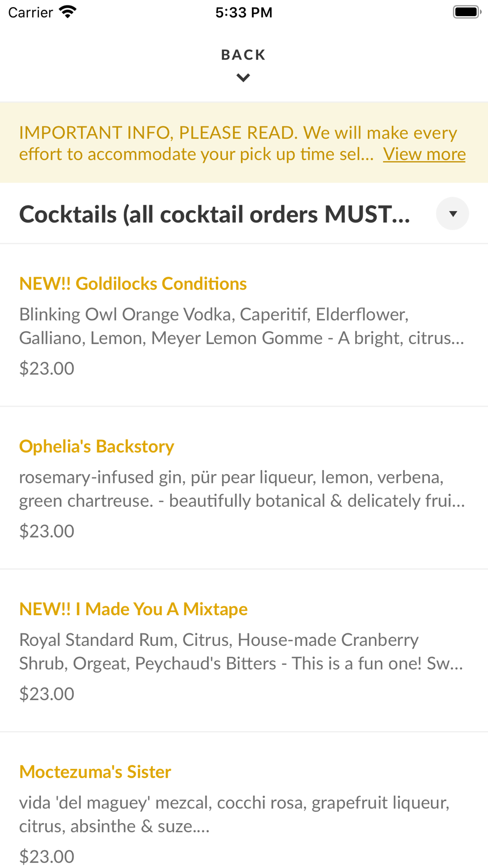This screenshot has height=868, width=488.
Task: Open the View more link
Action: [x=424, y=154]
